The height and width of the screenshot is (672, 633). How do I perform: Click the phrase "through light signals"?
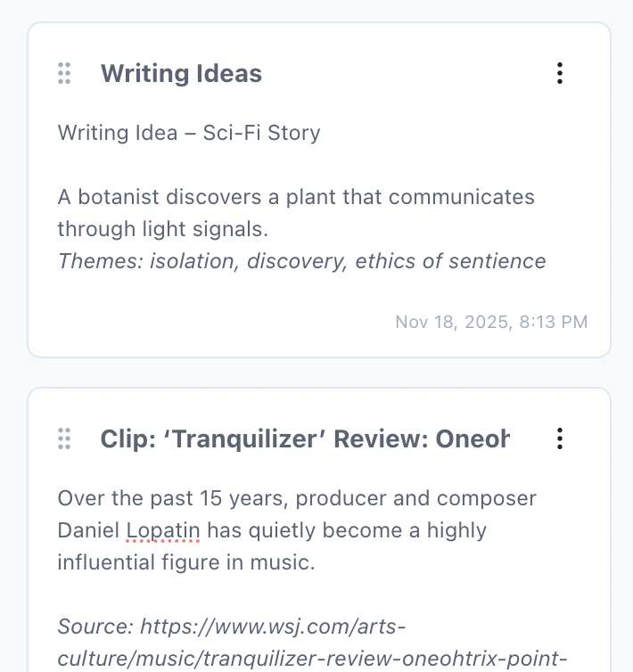point(162,229)
